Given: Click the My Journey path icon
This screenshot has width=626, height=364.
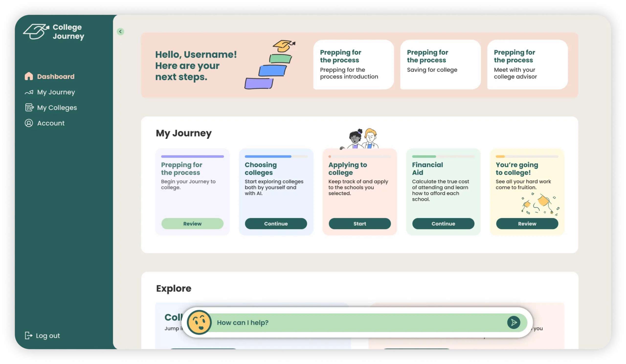Looking at the screenshot, I should click(x=29, y=92).
